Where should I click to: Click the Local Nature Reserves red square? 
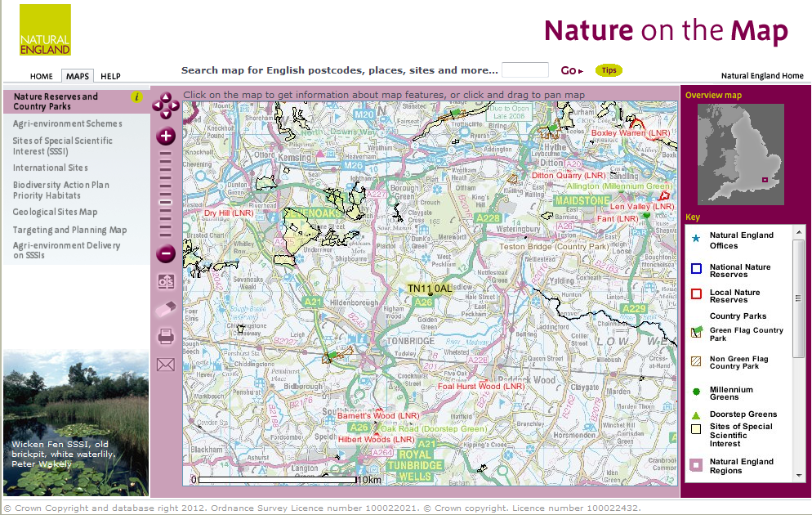pos(697,294)
